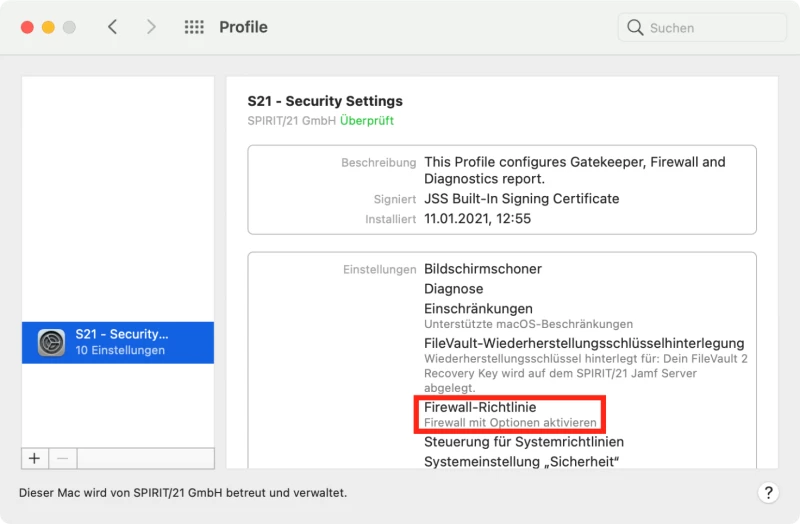
Task: Click the Einstellungen label
Action: [x=380, y=269]
